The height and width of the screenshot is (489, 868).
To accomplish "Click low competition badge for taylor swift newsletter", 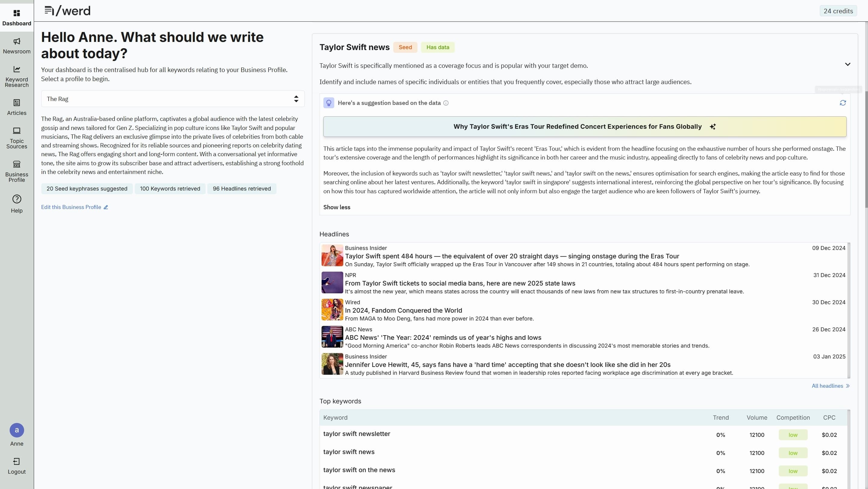I will [793, 435].
